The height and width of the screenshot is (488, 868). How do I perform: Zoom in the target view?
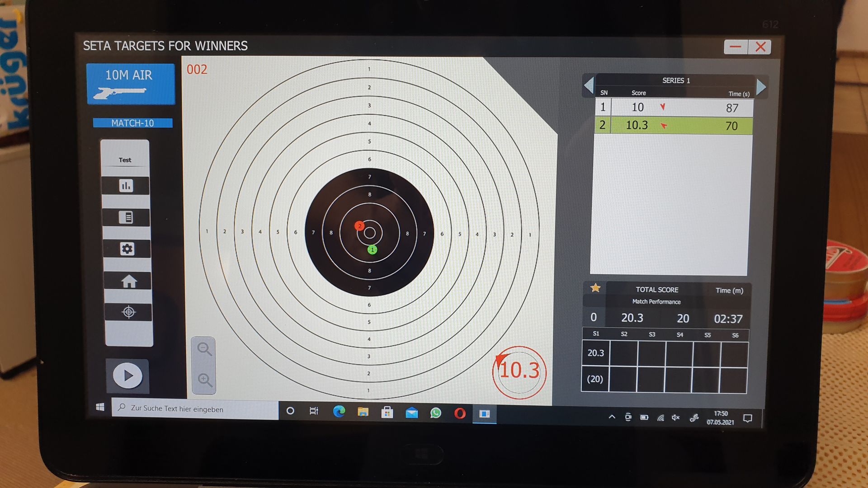pos(204,380)
